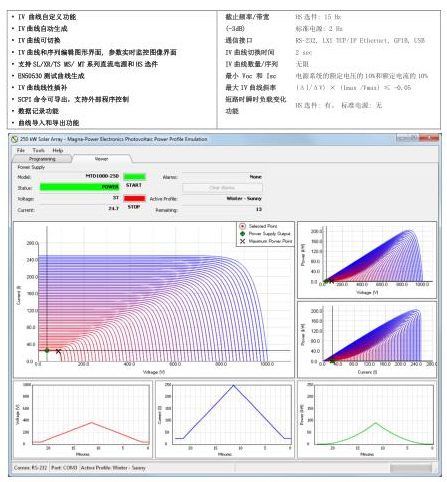Click the application icon in title bar
This screenshot has width=447, height=482.
pyautogui.click(x=14, y=139)
